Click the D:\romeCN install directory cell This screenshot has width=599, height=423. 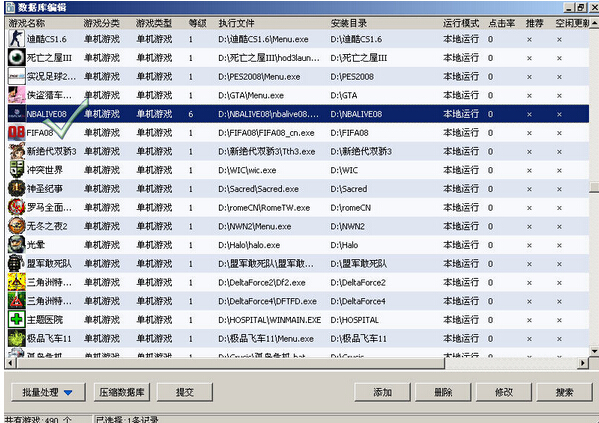[x=351, y=208]
